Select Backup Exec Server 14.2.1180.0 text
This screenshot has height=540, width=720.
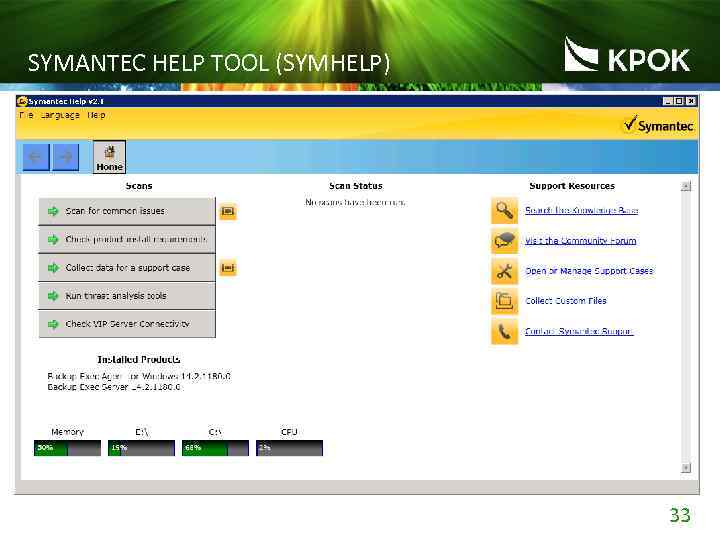[114, 387]
